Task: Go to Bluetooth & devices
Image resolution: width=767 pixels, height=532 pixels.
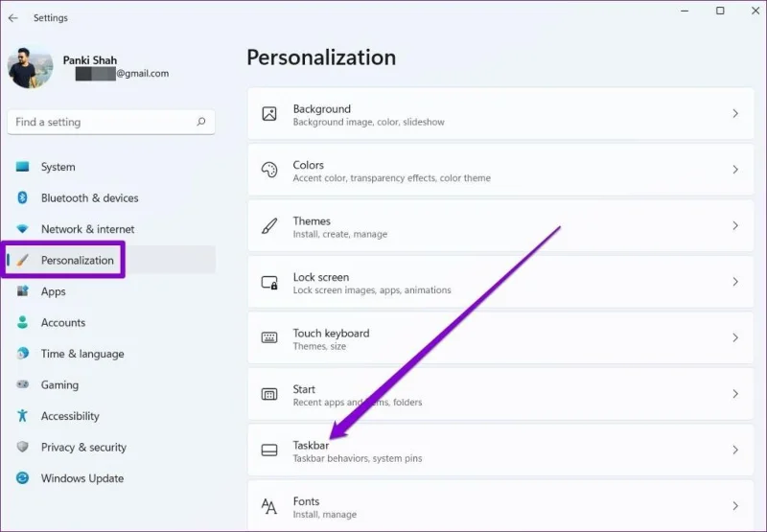Action: [111, 198]
